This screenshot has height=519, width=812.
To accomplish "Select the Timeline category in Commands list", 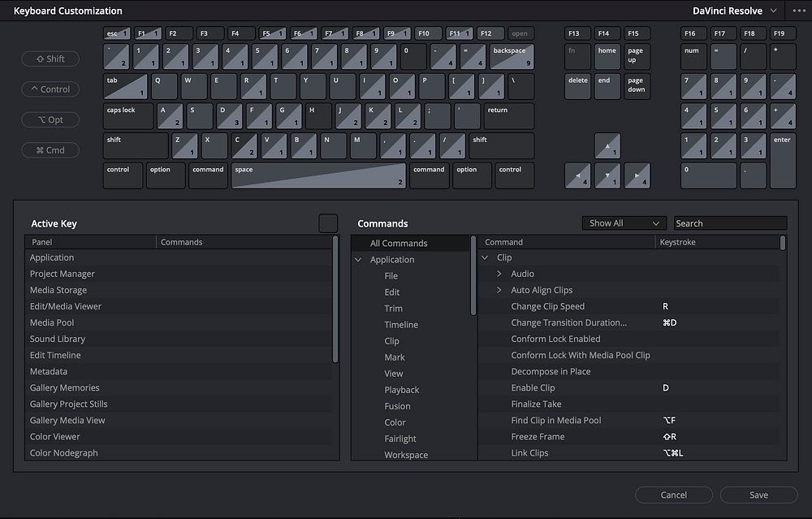I will tap(400, 324).
